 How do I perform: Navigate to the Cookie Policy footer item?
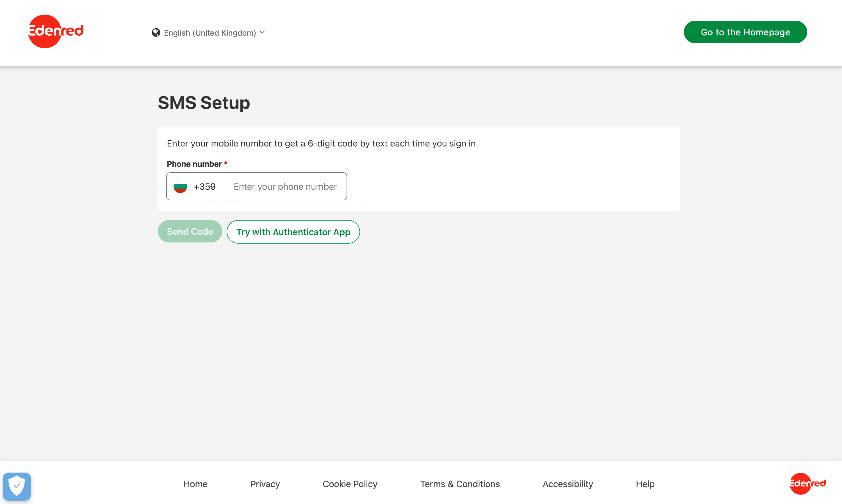(350, 484)
